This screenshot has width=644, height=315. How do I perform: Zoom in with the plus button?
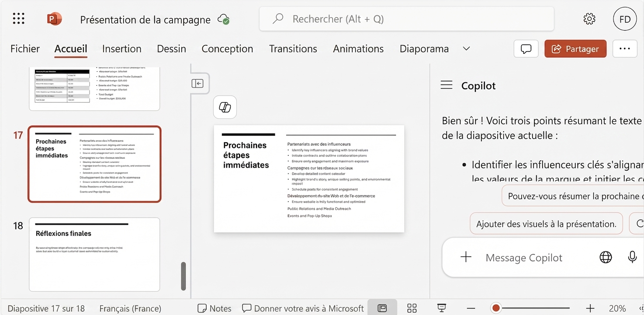[590, 308]
